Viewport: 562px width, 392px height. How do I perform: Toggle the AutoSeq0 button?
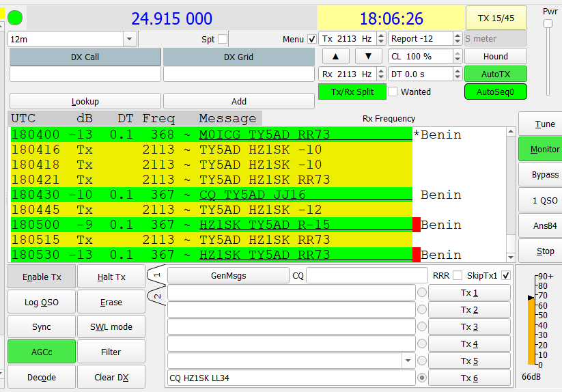pyautogui.click(x=496, y=92)
